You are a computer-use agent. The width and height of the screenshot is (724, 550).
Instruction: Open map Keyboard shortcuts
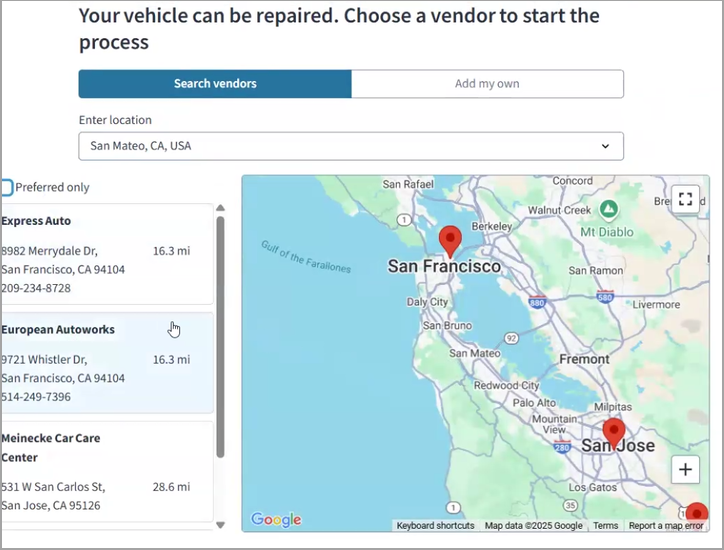click(435, 526)
